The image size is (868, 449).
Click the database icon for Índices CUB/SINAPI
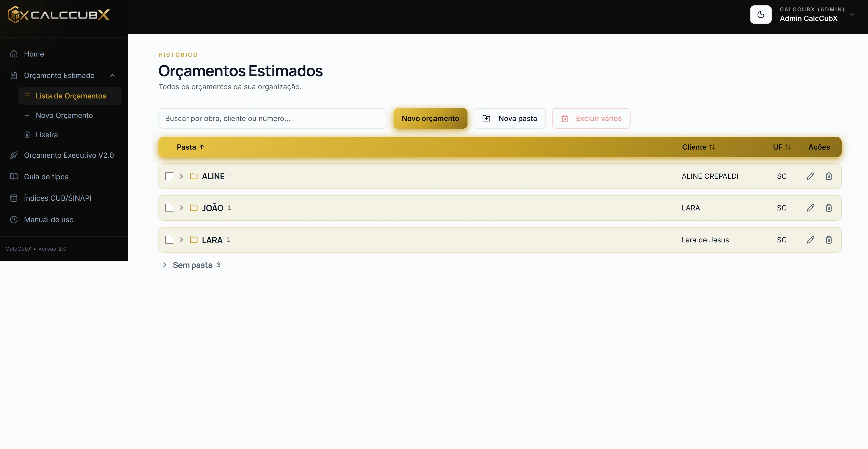14,198
